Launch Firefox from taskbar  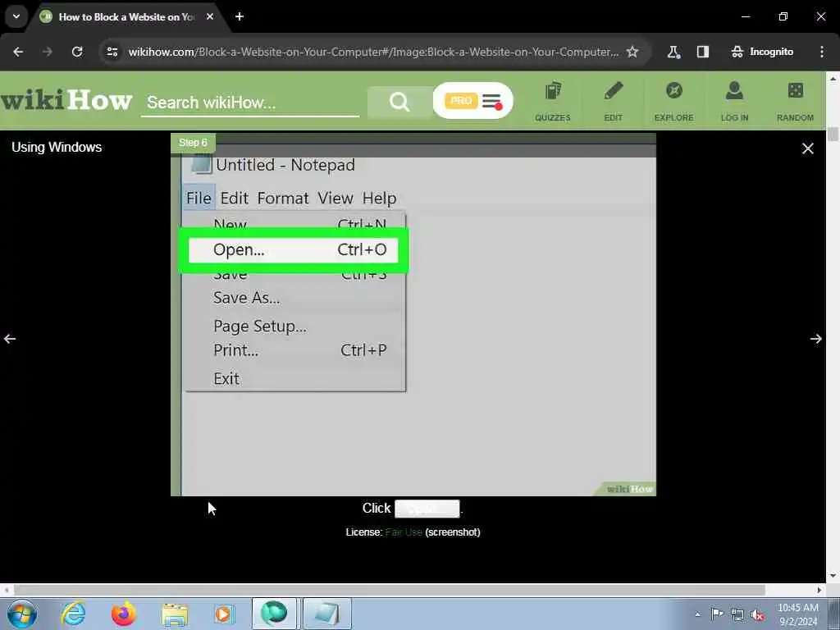(124, 614)
